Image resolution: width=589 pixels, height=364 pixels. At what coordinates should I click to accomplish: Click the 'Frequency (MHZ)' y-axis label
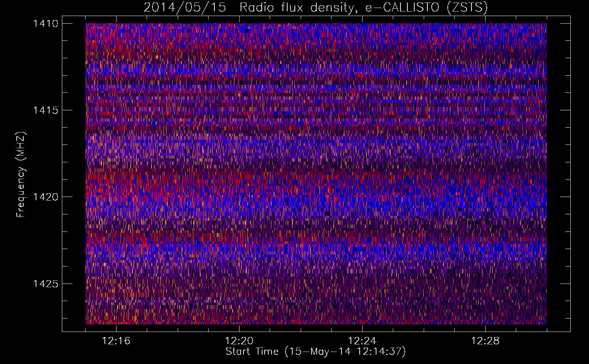pos(21,175)
